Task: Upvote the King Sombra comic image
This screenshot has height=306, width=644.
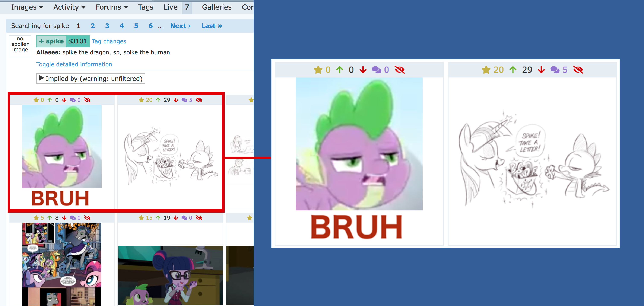Action: 50,218
